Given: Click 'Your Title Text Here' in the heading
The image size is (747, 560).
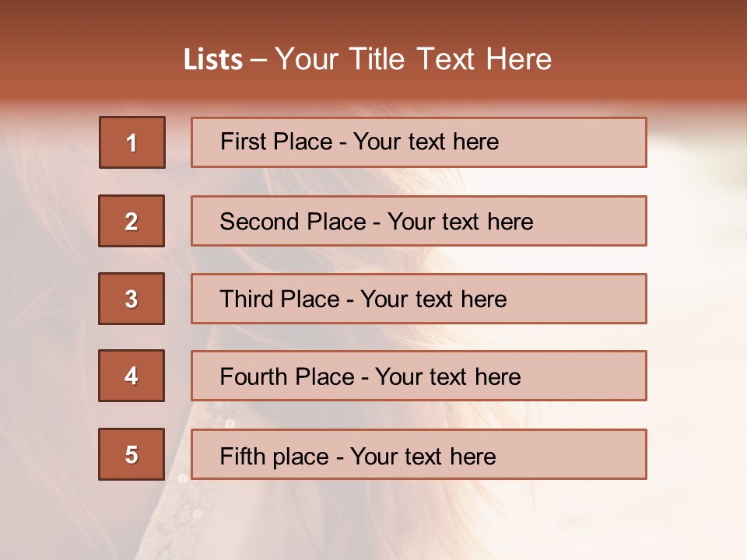Looking at the screenshot, I should (413, 59).
